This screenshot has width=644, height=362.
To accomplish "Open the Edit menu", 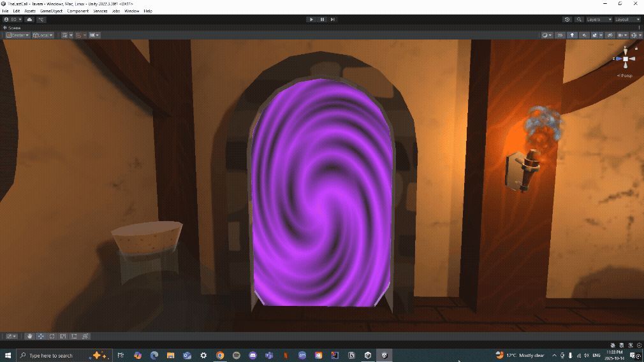I will (17, 11).
